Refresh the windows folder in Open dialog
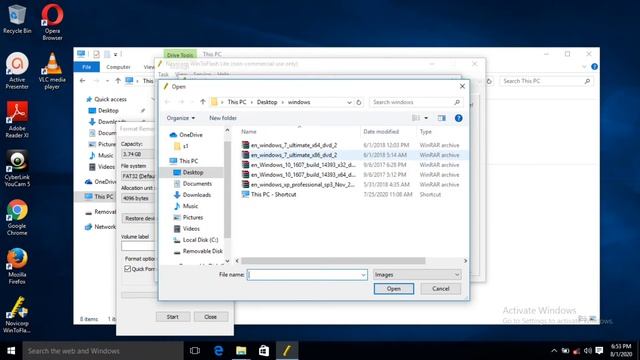The height and width of the screenshot is (360, 640). tap(359, 102)
